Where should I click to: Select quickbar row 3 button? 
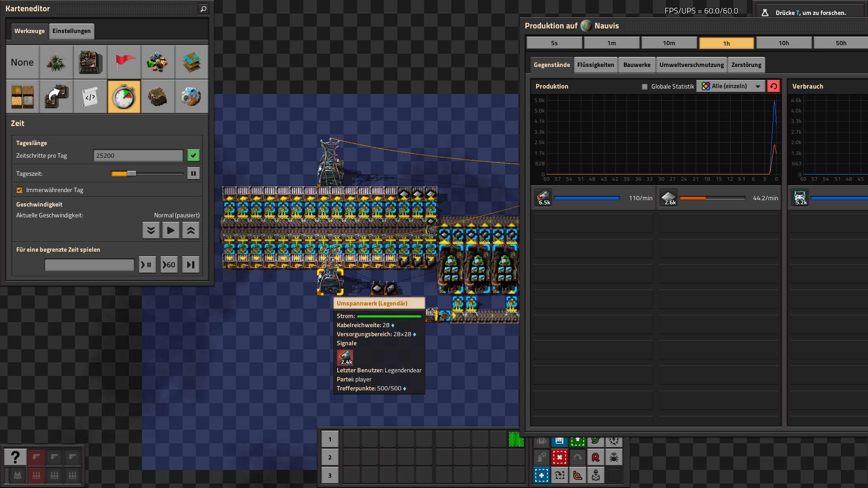pyautogui.click(x=330, y=475)
